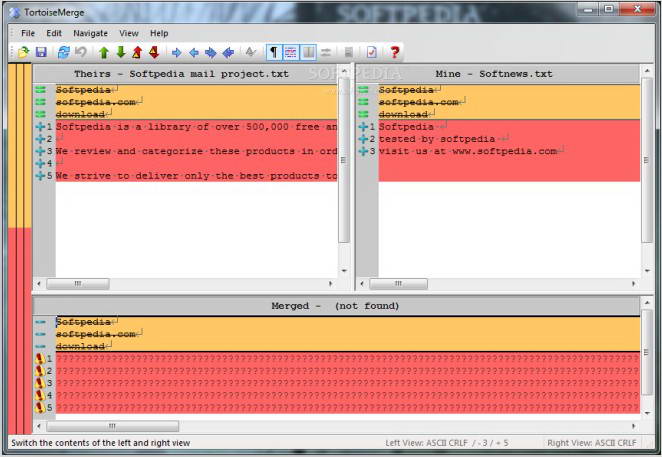The width and height of the screenshot is (662, 457).
Task: Click the Theirs pane header title
Action: 182,74
